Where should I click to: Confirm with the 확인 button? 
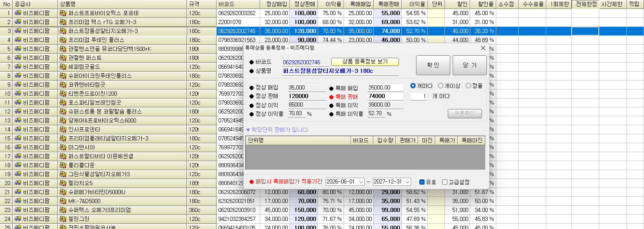click(433, 65)
